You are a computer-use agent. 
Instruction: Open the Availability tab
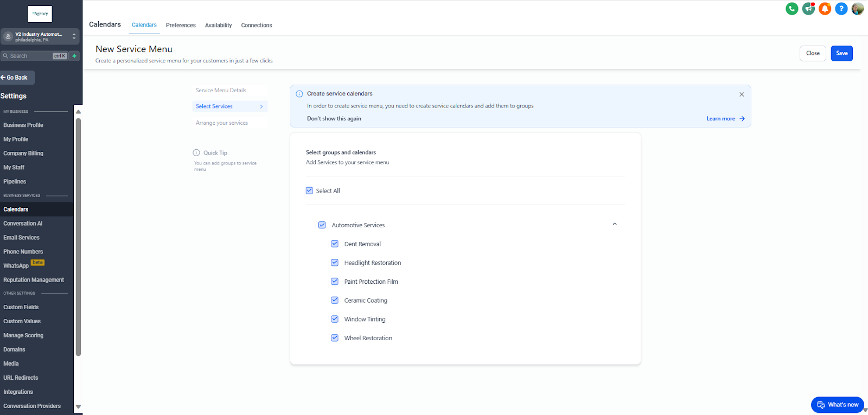click(218, 25)
